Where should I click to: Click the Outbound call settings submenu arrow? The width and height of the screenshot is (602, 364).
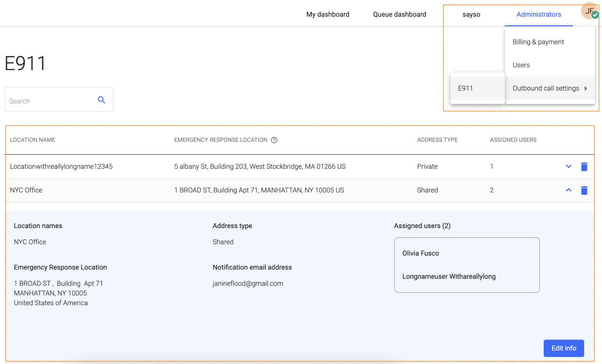pyautogui.click(x=586, y=88)
